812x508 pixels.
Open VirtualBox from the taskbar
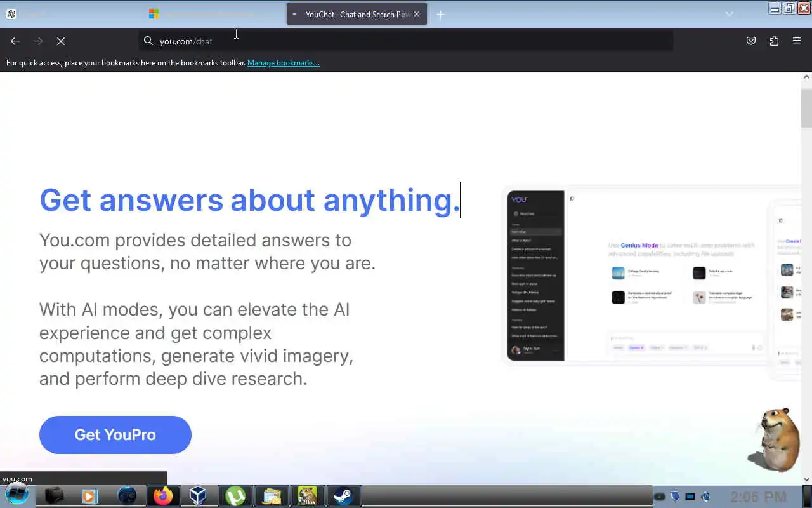click(x=199, y=496)
